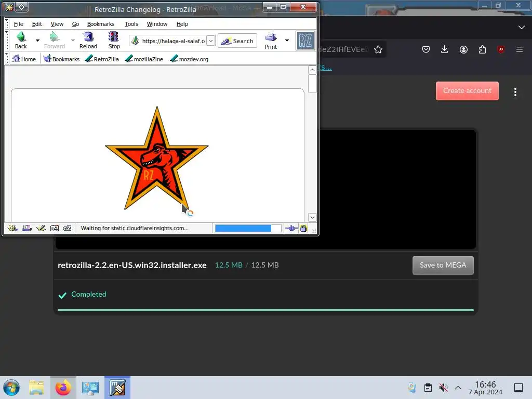Open the mozdev.org bookmark link
The image size is (532, 399).
pos(189,59)
